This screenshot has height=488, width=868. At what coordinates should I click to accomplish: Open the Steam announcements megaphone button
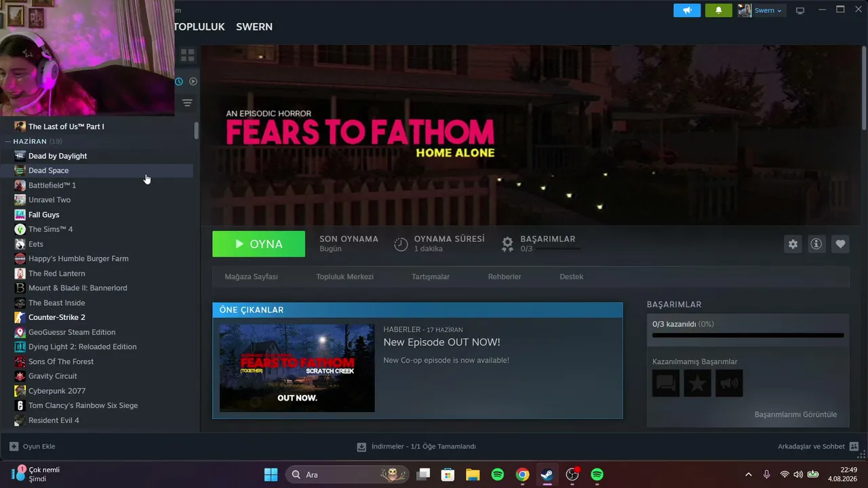[x=687, y=10]
